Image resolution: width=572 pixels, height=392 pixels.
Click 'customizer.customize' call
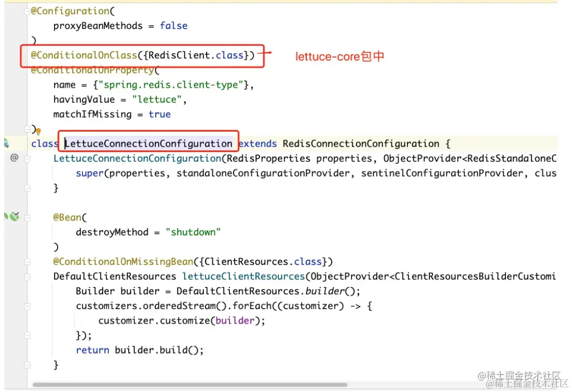point(154,320)
